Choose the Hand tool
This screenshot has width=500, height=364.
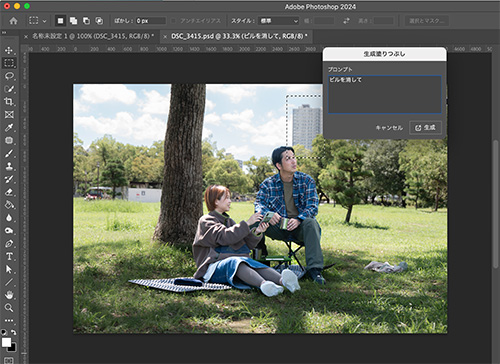point(9,295)
